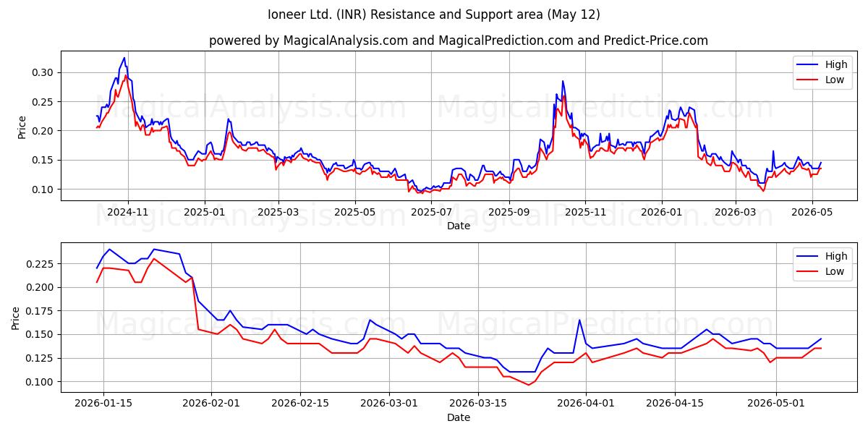Click the 2026-03 x-axis label
This screenshot has width=868, height=434.
point(736,212)
